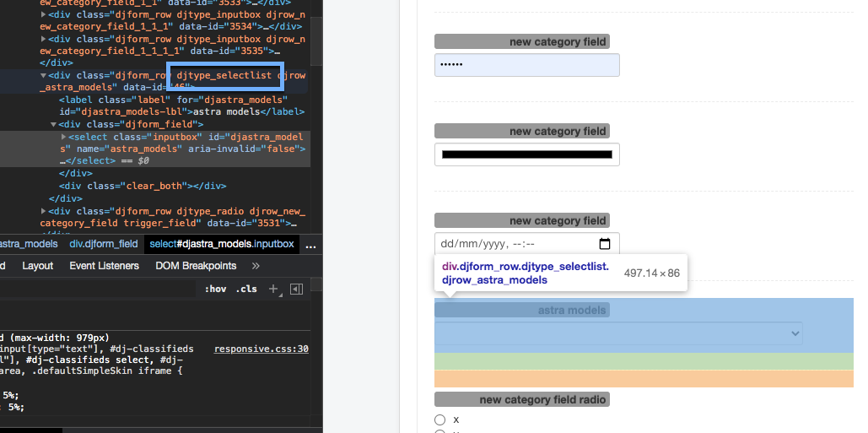Viewport: 868px width, 433px height.
Task: Toggle :hov element state
Action: pyautogui.click(x=215, y=289)
